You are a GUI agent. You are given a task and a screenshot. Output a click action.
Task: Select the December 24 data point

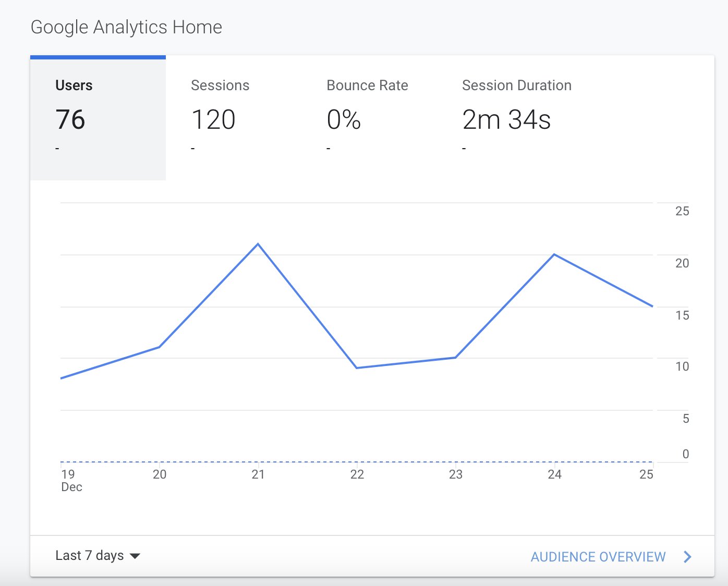click(x=554, y=254)
